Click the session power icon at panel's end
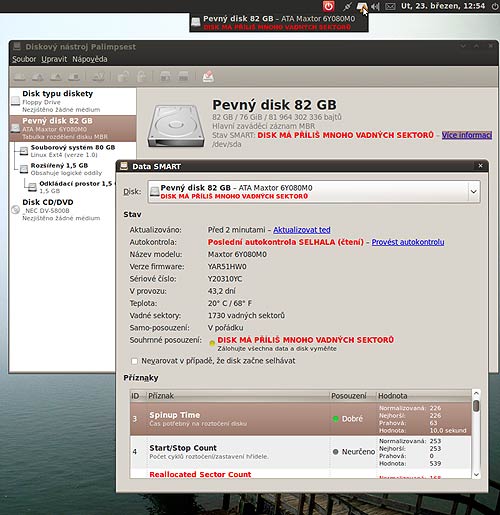This screenshot has width=500, height=515. (495, 6)
